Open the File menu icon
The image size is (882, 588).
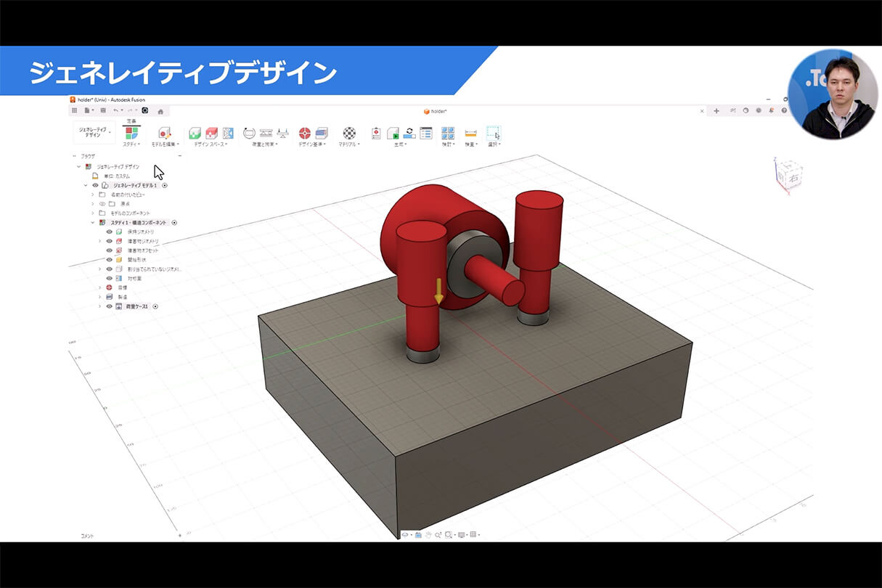(87, 110)
